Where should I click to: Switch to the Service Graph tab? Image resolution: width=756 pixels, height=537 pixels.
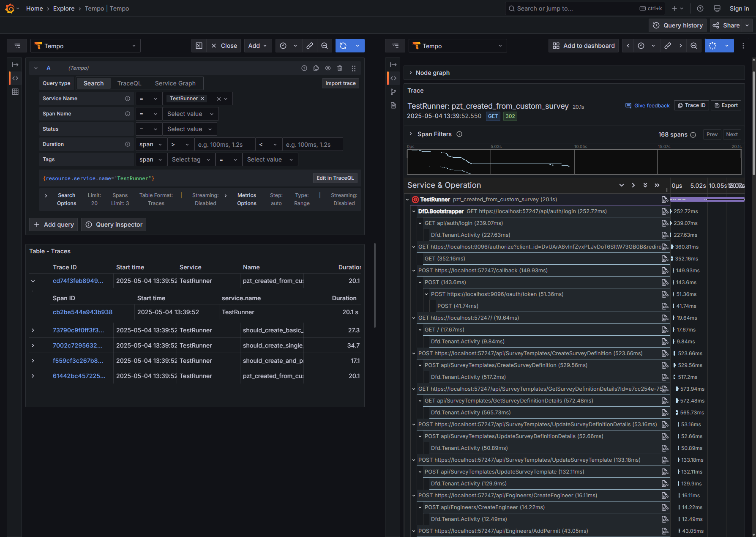click(x=175, y=83)
